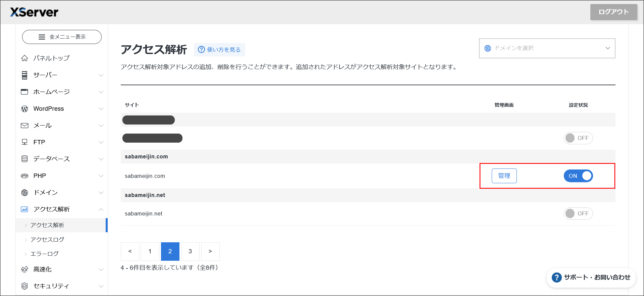
Task: Expand the セキュリティ menu chevron
Action: 101,286
